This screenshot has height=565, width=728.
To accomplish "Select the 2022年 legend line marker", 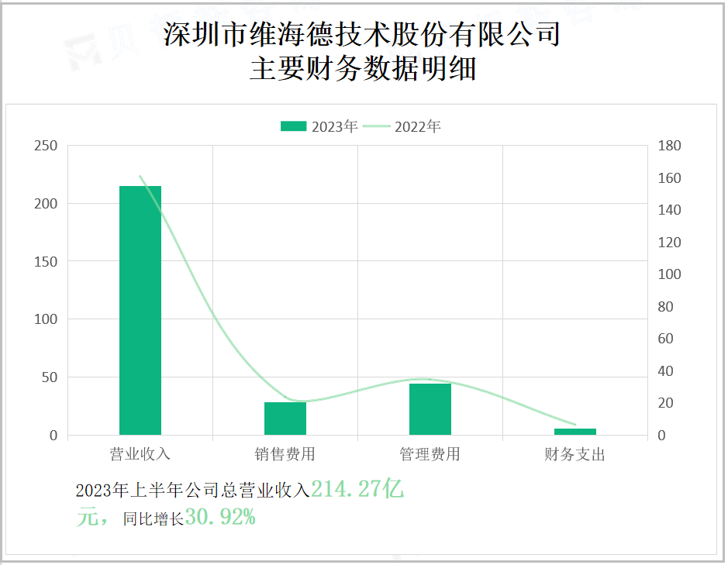I will pyautogui.click(x=376, y=126).
